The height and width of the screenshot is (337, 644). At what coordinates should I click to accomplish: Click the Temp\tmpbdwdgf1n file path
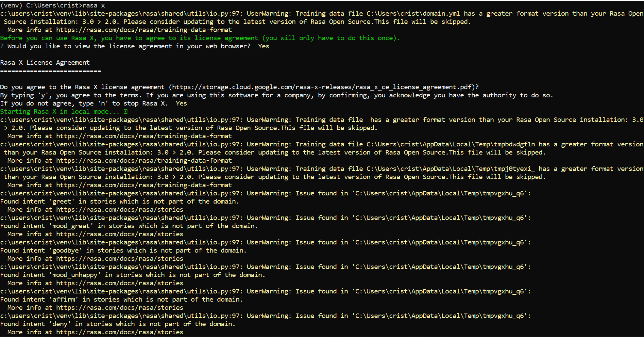pos(451,144)
